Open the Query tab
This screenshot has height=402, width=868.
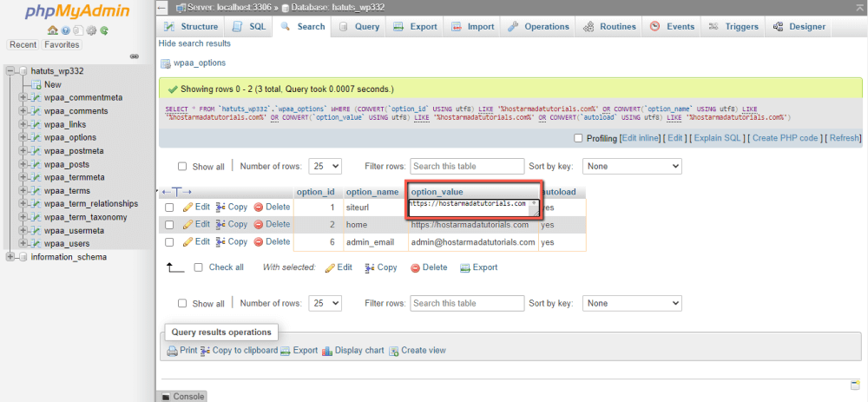point(359,27)
